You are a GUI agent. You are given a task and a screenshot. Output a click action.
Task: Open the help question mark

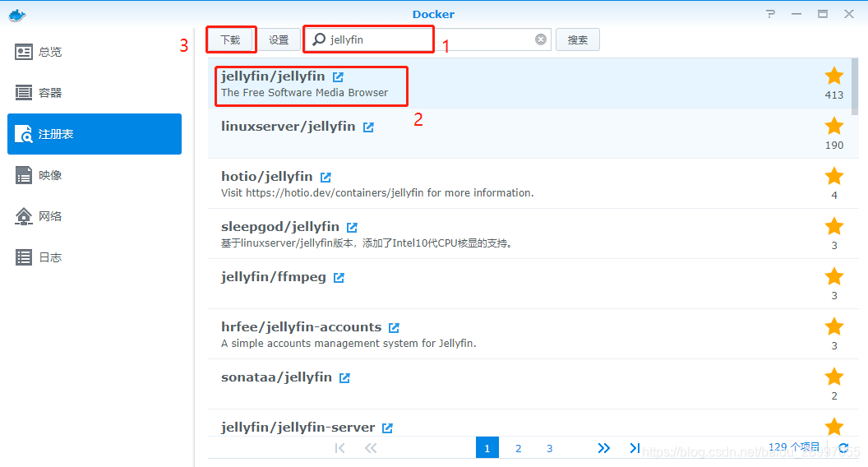click(x=770, y=14)
